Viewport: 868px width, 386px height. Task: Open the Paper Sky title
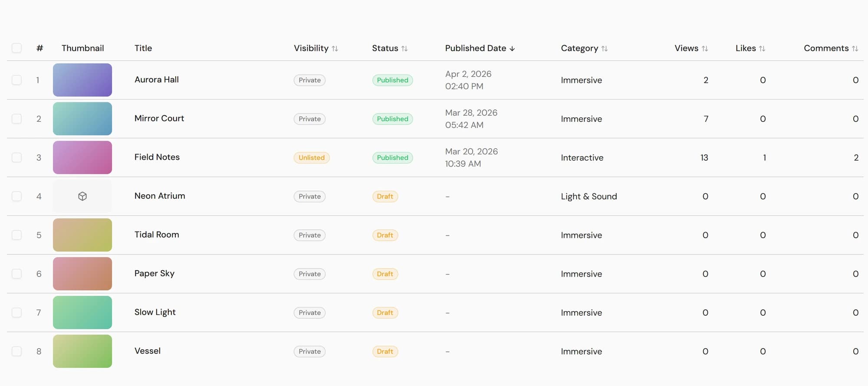tap(155, 274)
